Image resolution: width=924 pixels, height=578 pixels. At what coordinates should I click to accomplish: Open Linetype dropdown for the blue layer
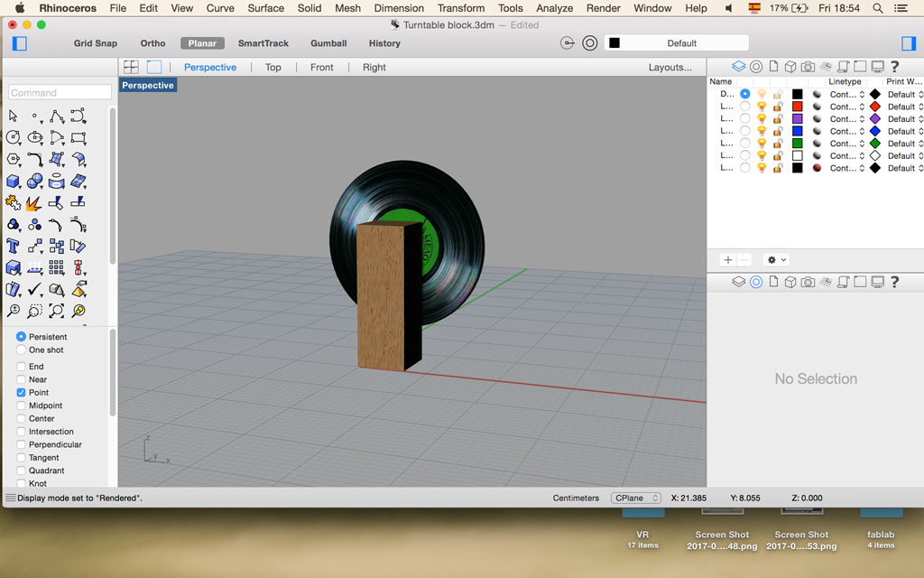[846, 131]
